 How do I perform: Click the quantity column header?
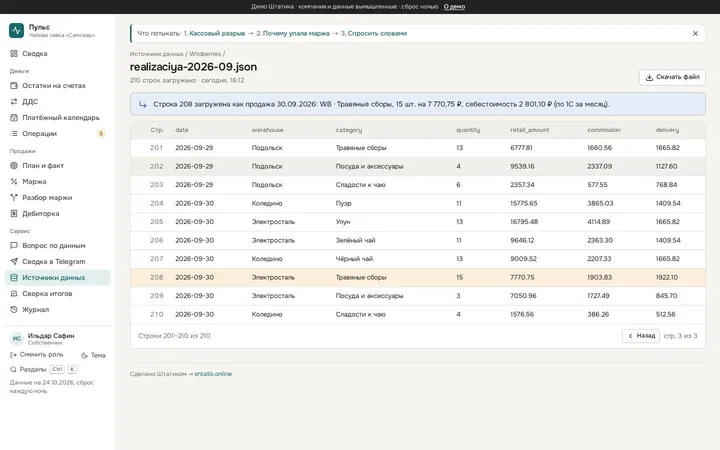(x=468, y=130)
